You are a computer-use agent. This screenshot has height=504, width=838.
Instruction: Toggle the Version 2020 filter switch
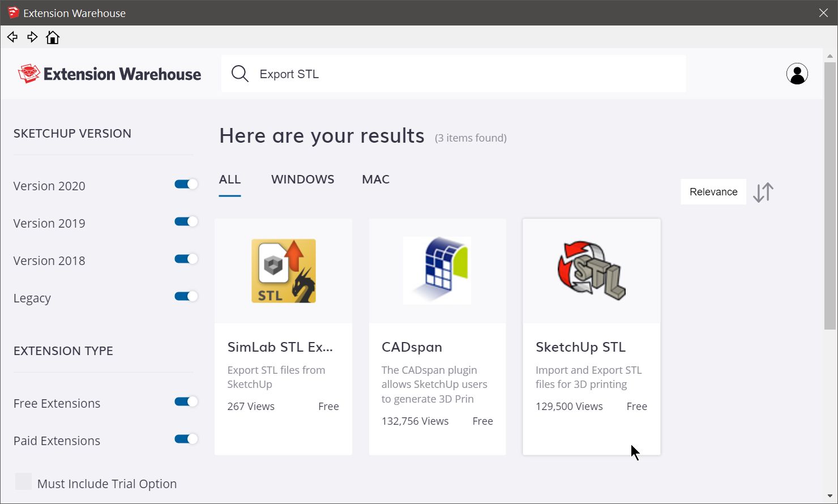(186, 184)
